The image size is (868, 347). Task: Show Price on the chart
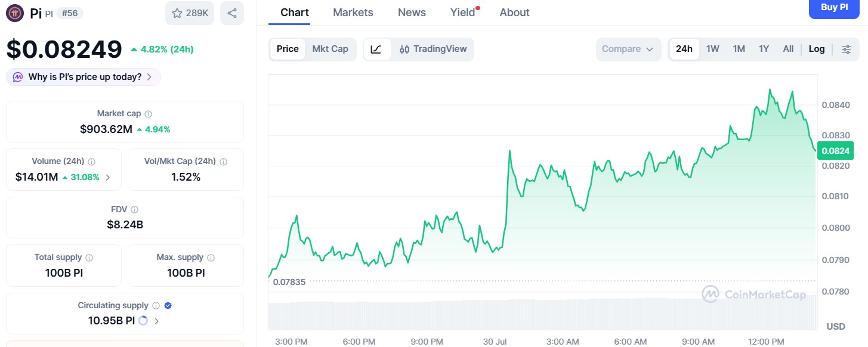pyautogui.click(x=288, y=49)
